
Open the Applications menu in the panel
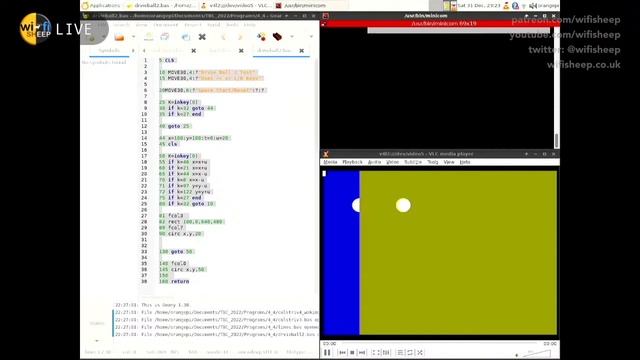point(101,5)
